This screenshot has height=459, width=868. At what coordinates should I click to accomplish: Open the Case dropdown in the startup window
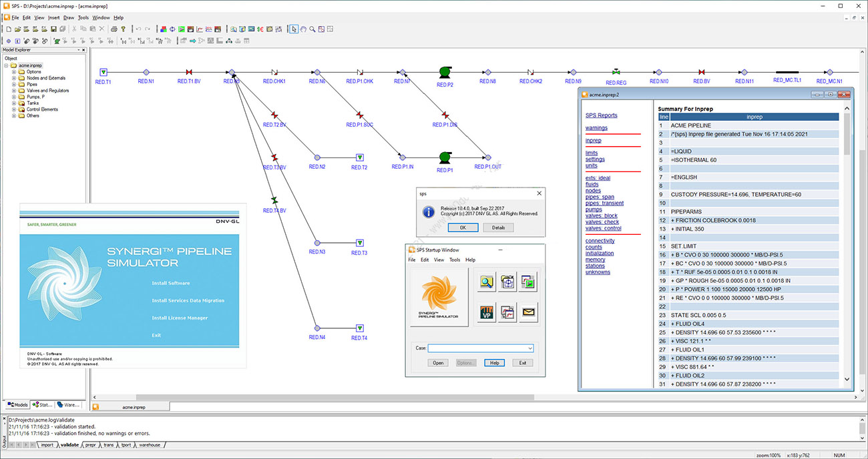(x=531, y=348)
